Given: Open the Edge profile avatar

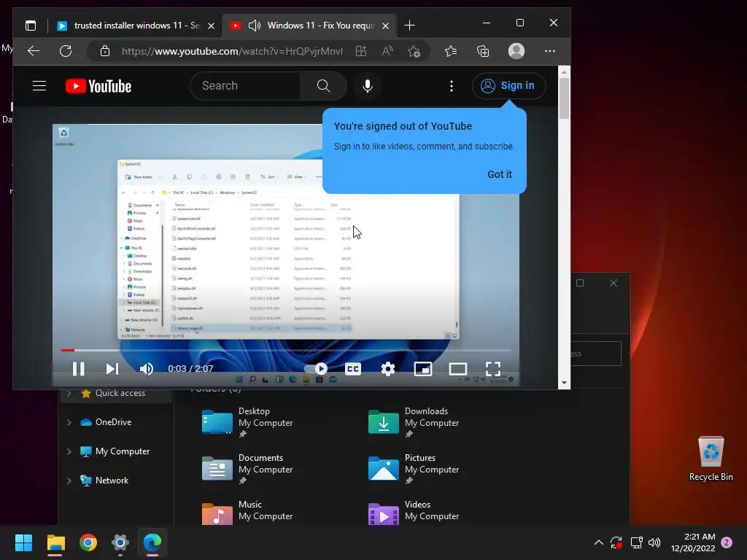Looking at the screenshot, I should tap(516, 51).
